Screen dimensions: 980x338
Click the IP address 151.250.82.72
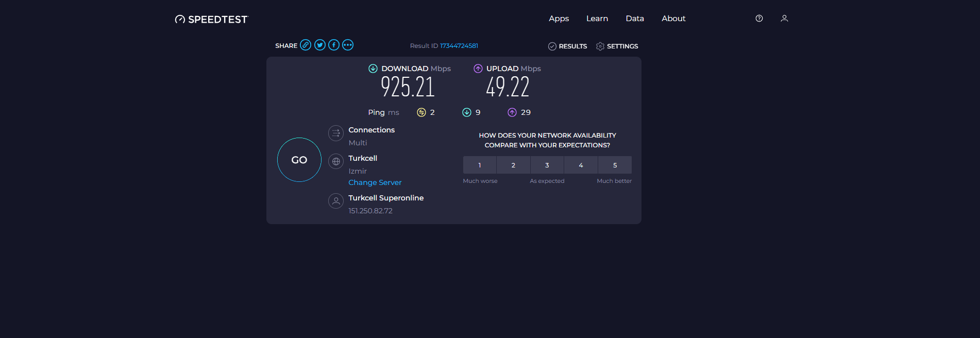click(370, 211)
